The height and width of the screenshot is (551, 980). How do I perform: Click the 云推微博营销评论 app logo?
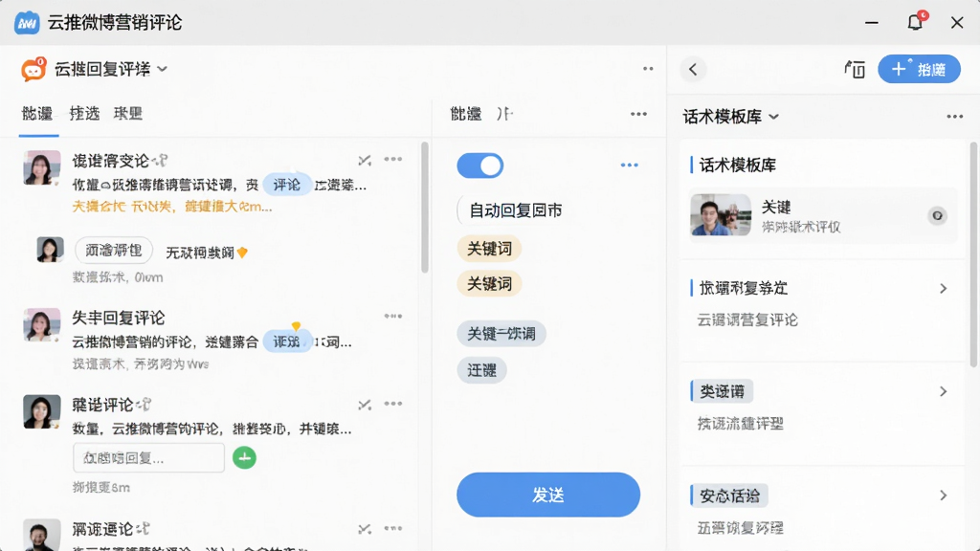point(27,23)
